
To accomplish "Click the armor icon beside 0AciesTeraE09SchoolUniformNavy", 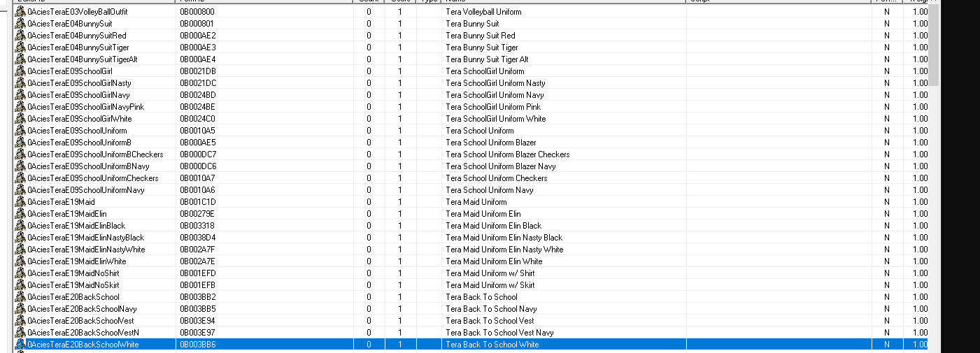I will coord(20,190).
